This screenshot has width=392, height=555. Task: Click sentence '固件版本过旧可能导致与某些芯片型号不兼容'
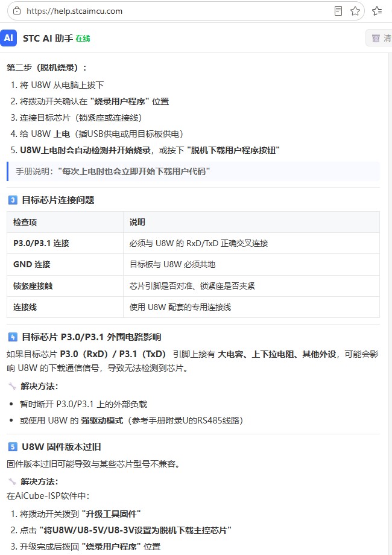coord(93,464)
